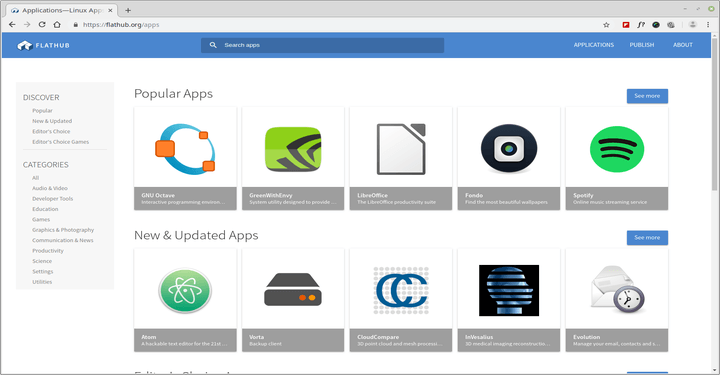Open the APPLICATIONS nav item
Image resolution: width=720 pixels, height=375 pixels.
click(x=594, y=45)
